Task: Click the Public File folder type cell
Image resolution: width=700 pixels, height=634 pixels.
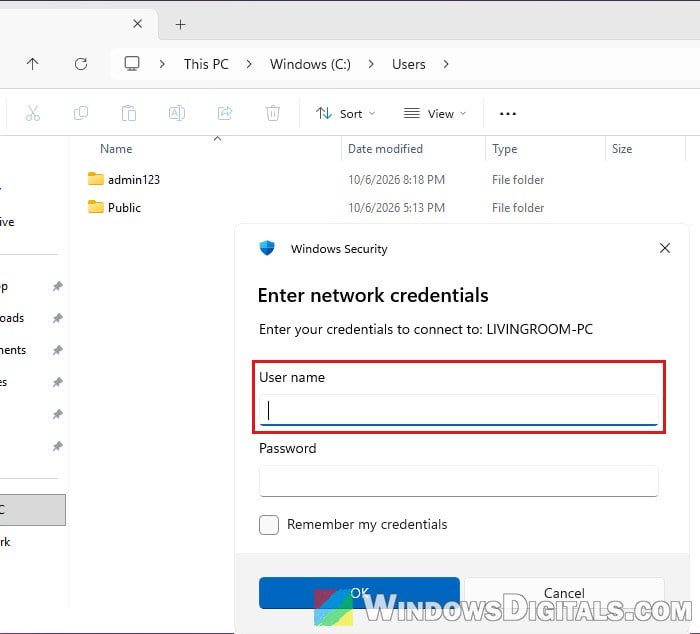Action: (x=518, y=208)
